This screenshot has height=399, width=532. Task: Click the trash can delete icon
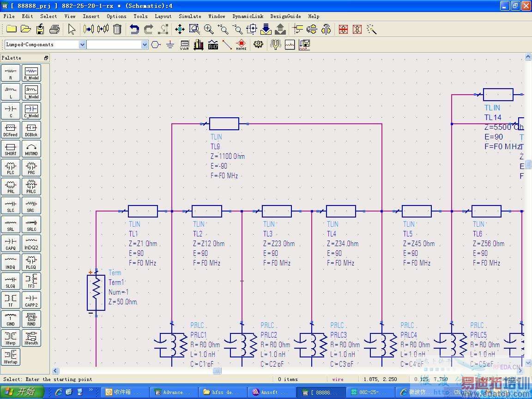117,29
